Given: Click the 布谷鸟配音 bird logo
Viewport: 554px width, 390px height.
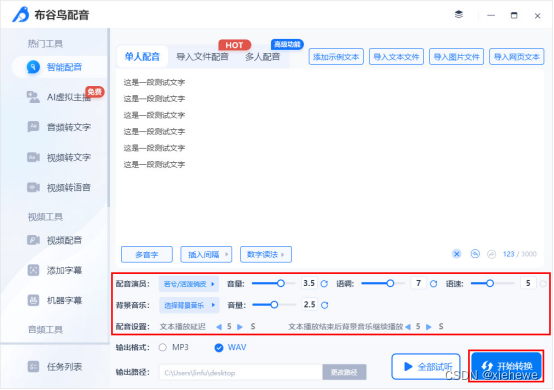Looking at the screenshot, I should click(20, 14).
